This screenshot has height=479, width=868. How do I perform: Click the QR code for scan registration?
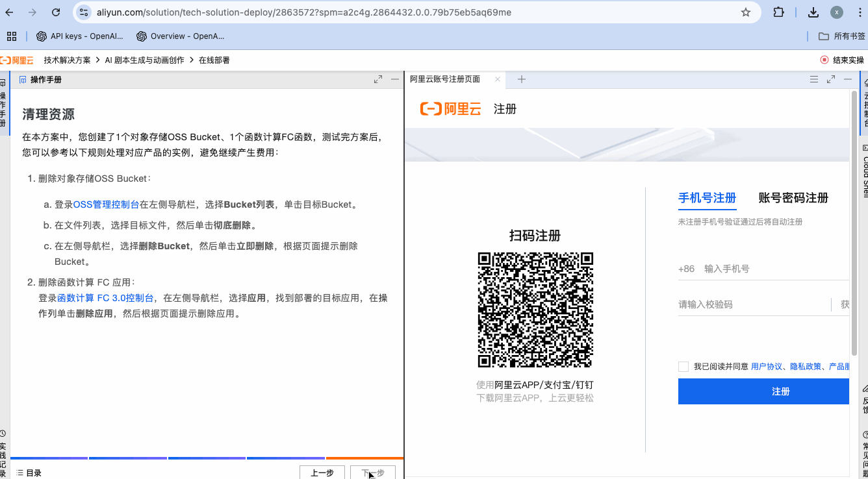535,310
